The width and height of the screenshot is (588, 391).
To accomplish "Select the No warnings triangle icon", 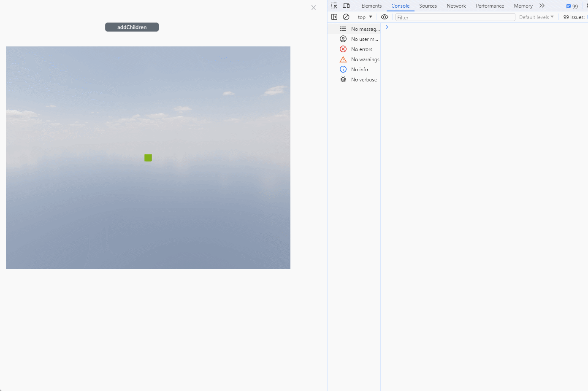I will tap(343, 59).
